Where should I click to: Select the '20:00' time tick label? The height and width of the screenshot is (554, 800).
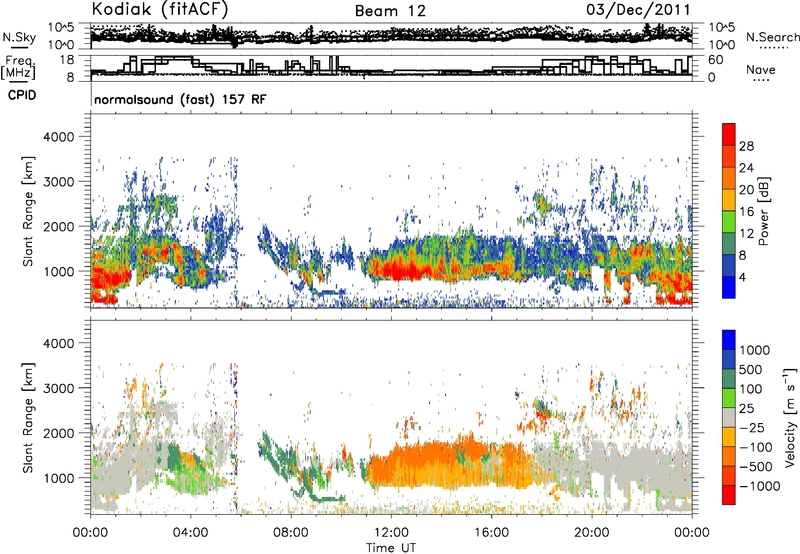tap(591, 533)
